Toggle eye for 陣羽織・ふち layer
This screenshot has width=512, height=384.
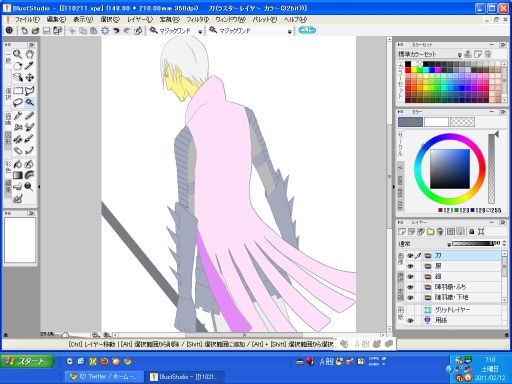click(x=410, y=287)
